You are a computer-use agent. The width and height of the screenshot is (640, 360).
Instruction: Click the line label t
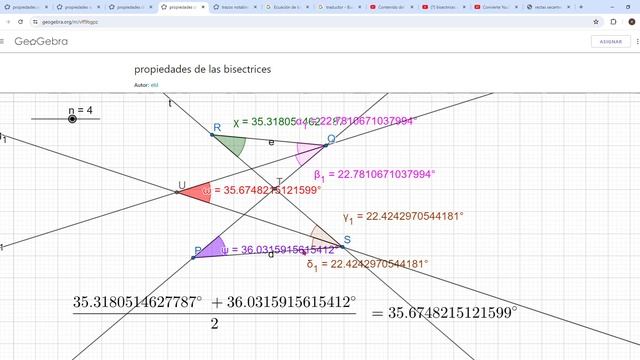click(x=170, y=104)
